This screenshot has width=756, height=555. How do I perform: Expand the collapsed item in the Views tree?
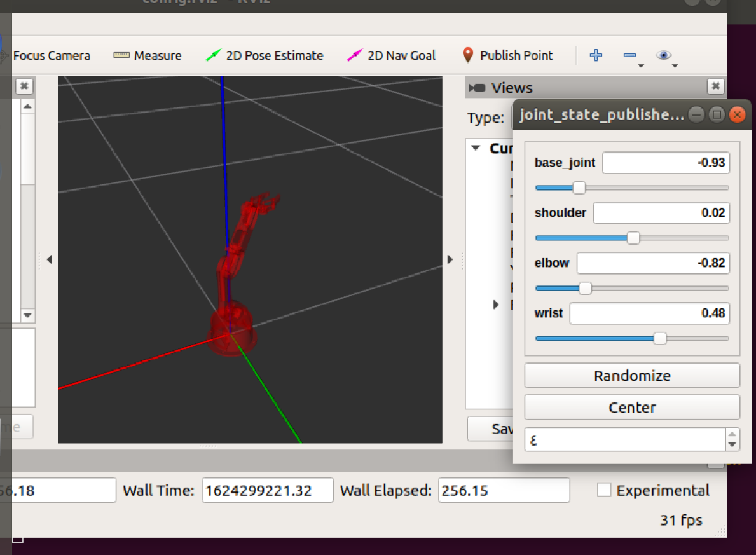pyautogui.click(x=496, y=304)
